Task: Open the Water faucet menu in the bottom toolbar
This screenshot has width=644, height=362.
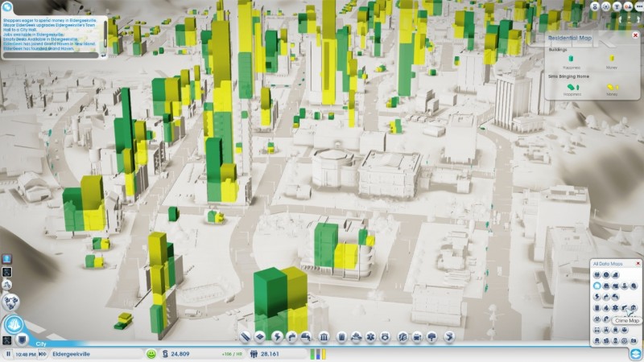Action: [x=291, y=337]
